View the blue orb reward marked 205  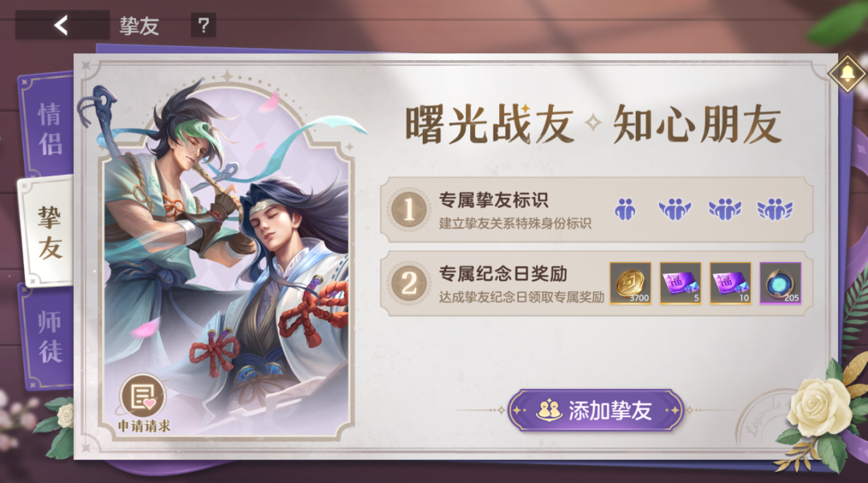tap(780, 283)
